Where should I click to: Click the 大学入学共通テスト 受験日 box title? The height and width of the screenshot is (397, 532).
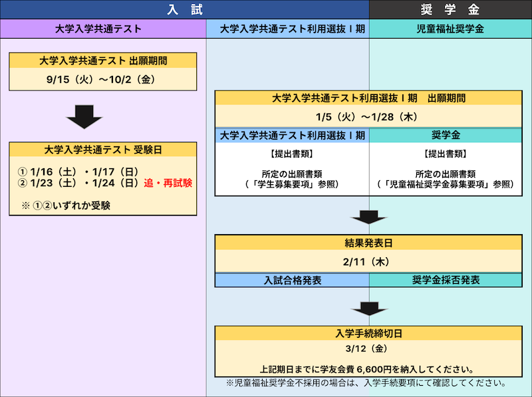point(103,150)
